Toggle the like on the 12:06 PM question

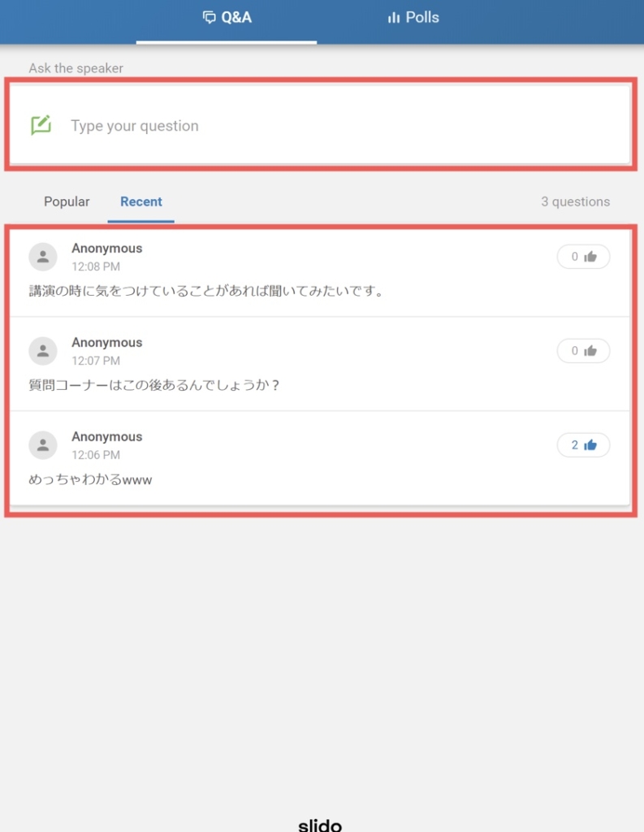[x=583, y=444]
